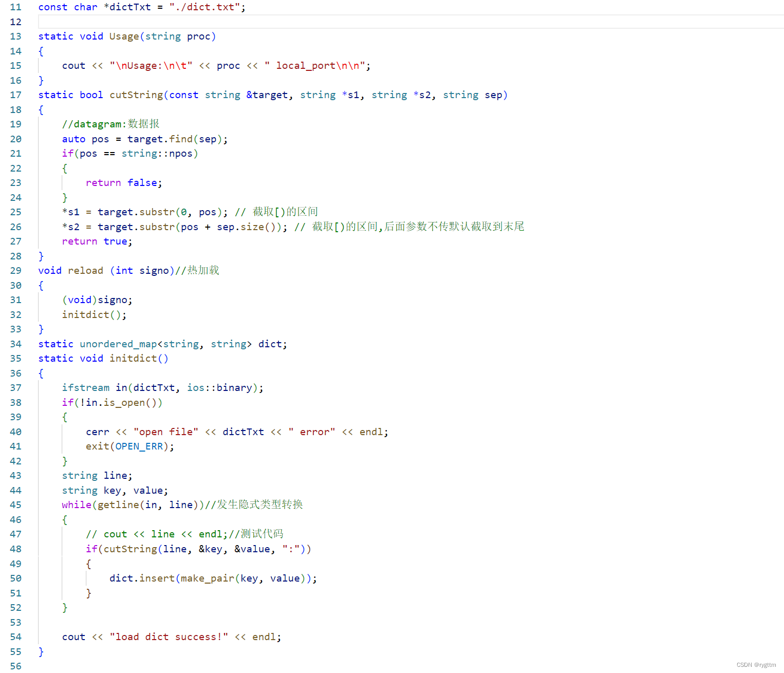Click string::npos on line 21
The width and height of the screenshot is (784, 673).
[x=157, y=154]
